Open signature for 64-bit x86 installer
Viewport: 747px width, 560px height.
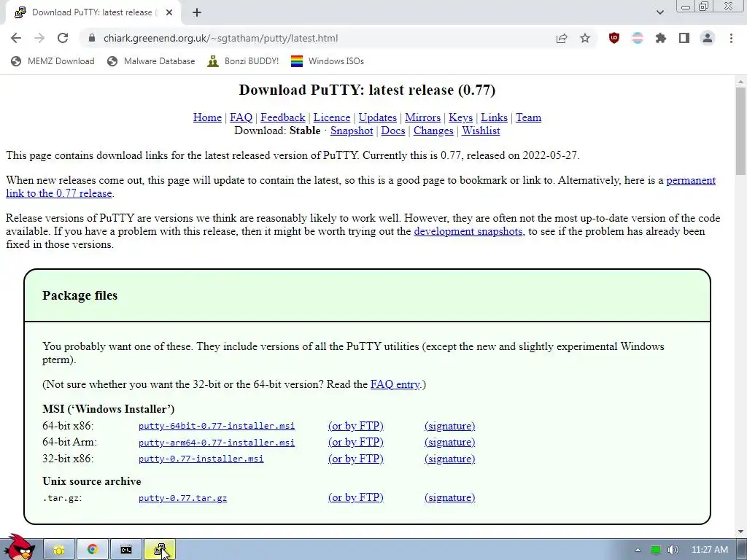449,426
